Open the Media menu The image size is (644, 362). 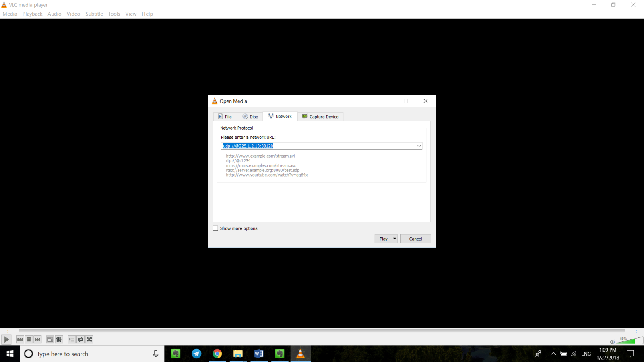[10, 14]
